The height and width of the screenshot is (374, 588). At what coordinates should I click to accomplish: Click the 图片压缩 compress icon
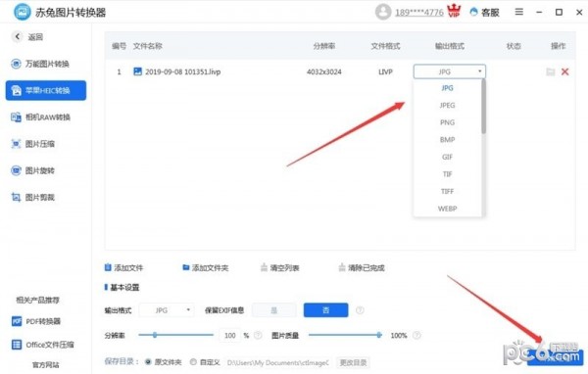pos(16,144)
